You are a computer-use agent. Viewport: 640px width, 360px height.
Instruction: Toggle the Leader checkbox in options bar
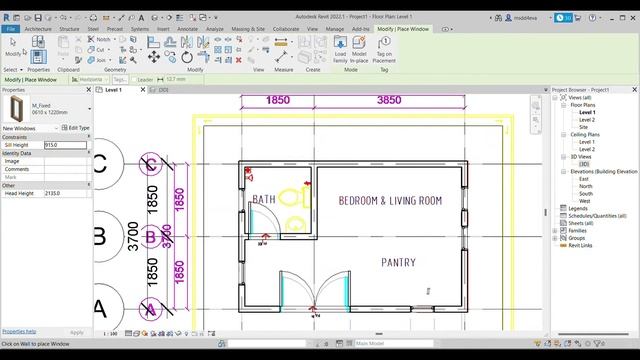tap(134, 80)
